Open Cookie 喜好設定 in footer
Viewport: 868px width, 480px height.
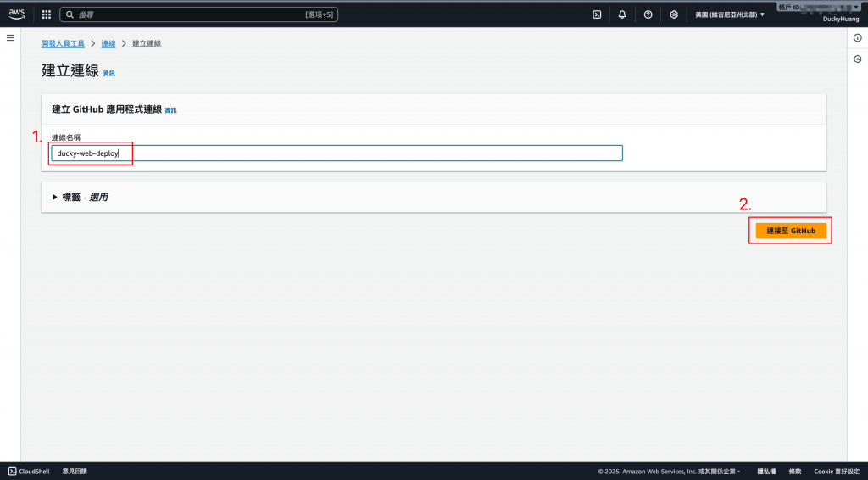837,472
